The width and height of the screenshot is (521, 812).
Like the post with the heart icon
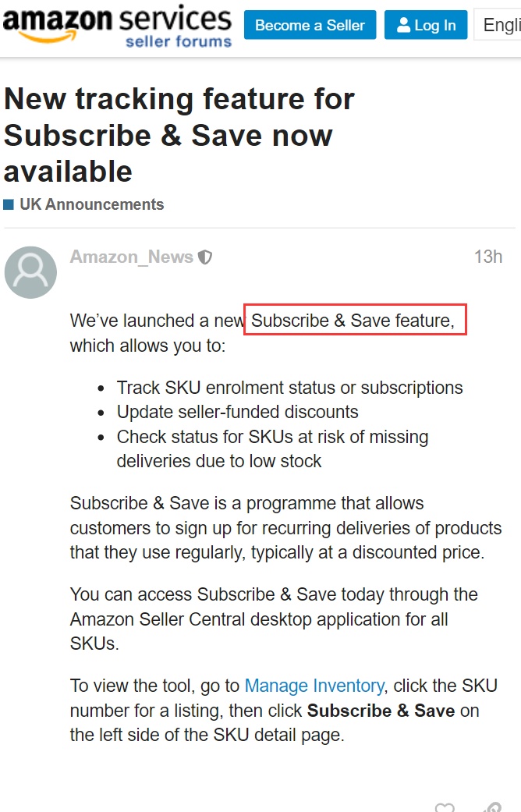click(445, 807)
